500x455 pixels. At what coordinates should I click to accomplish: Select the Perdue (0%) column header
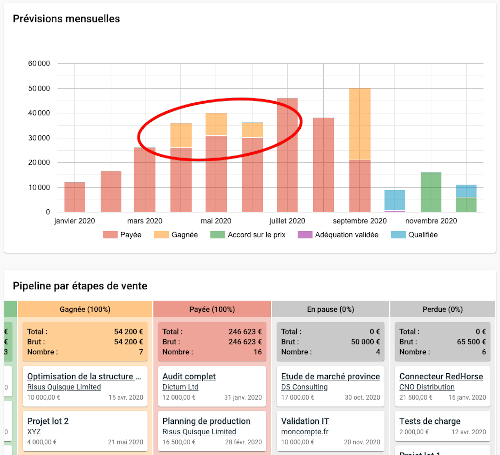[x=442, y=309]
